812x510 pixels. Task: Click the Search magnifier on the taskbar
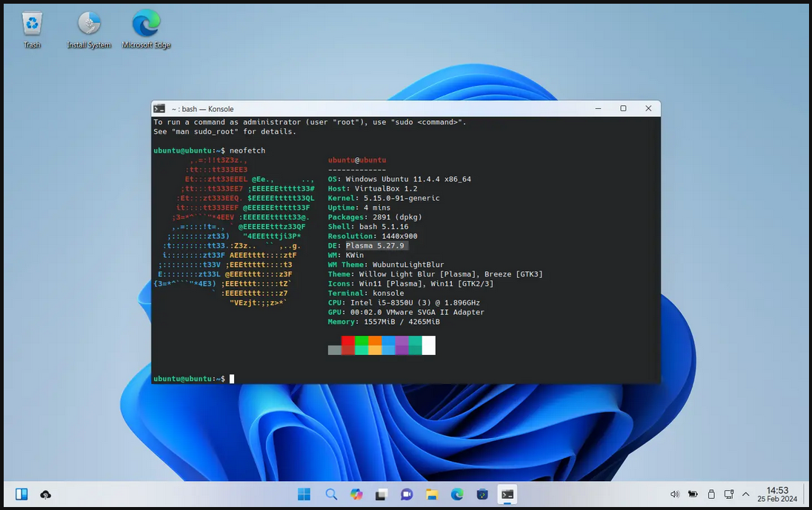331,494
